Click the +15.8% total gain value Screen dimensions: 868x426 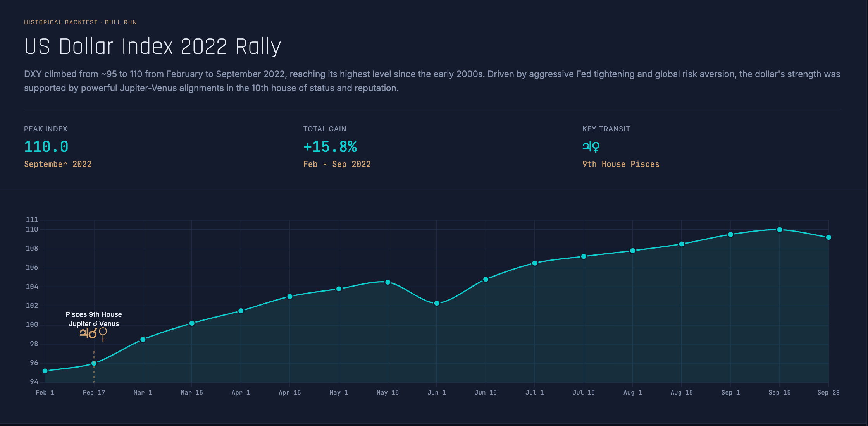(330, 147)
